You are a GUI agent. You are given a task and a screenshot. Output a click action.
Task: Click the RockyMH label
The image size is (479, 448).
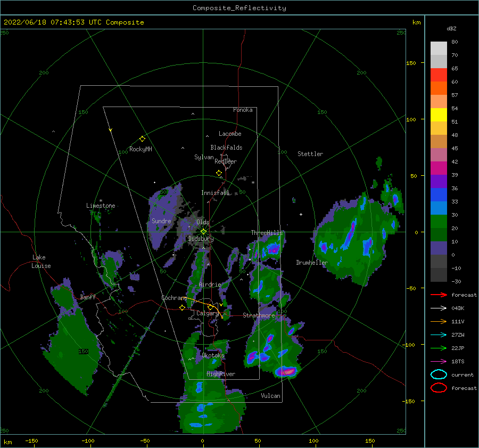coord(141,149)
